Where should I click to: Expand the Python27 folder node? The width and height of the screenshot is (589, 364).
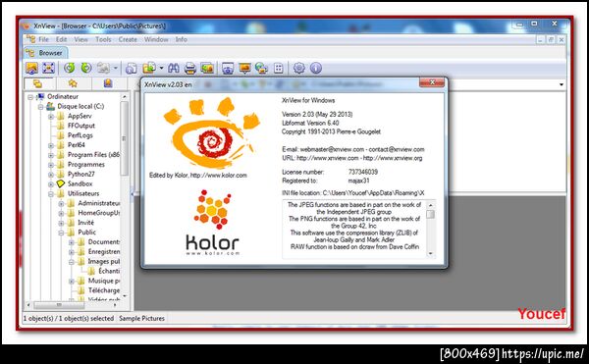point(51,175)
